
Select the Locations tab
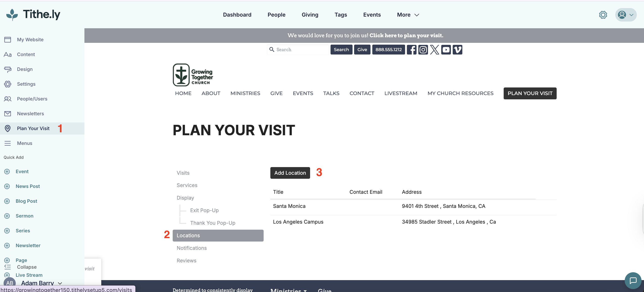pos(218,235)
